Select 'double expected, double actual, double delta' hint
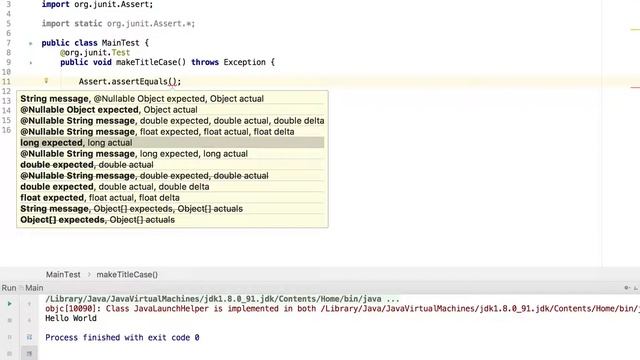 [172, 187]
